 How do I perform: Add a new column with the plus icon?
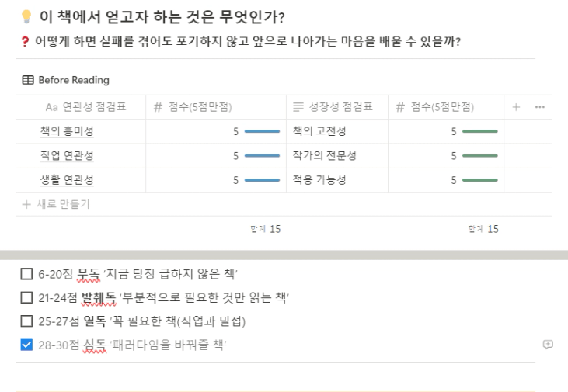click(x=516, y=107)
